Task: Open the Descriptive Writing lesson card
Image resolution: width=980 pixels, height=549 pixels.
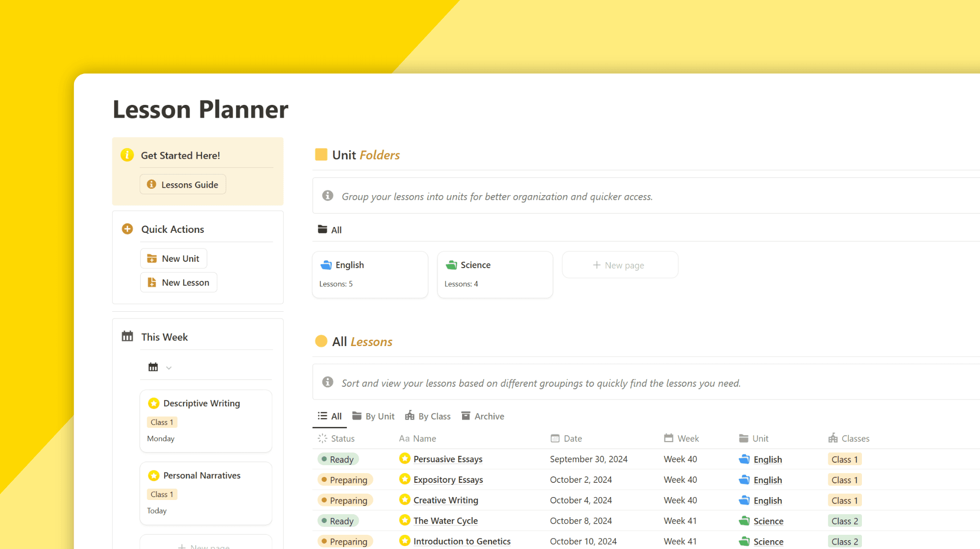Action: pos(206,421)
